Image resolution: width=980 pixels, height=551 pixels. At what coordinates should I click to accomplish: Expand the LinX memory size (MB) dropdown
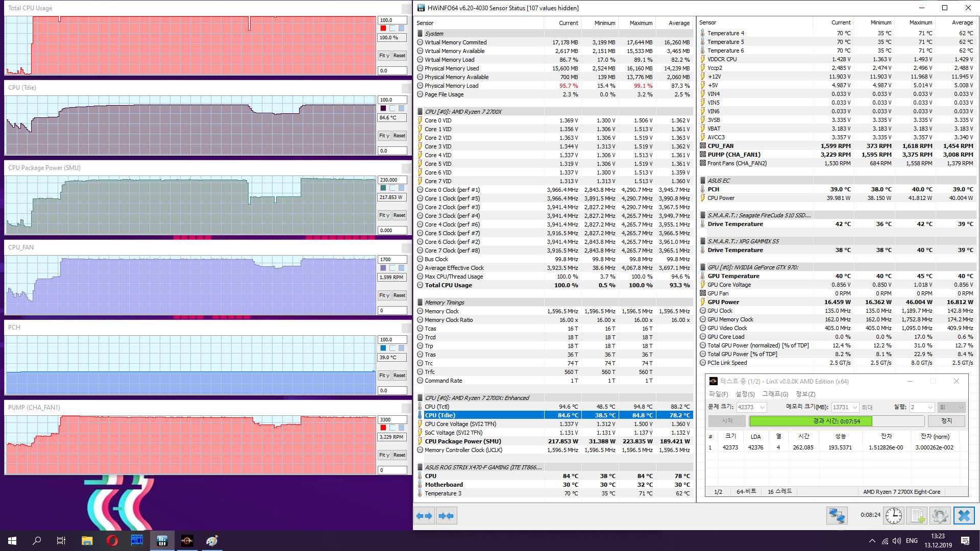(854, 407)
